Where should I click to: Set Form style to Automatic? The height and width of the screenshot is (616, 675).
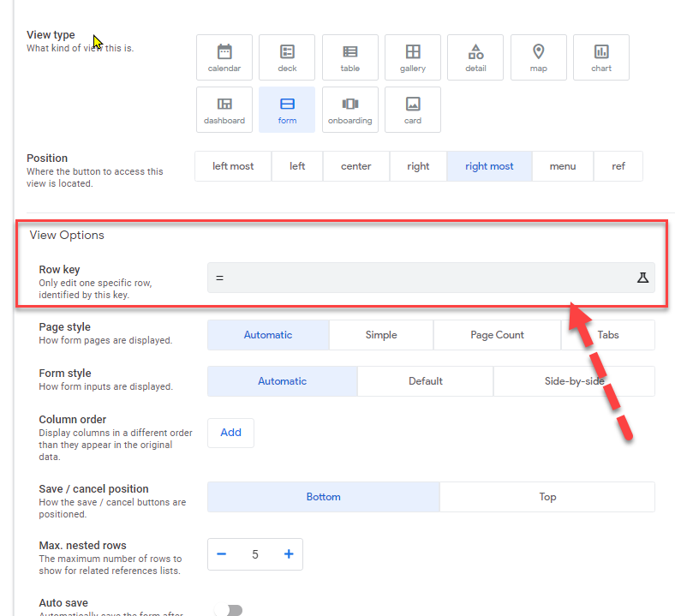tap(283, 381)
